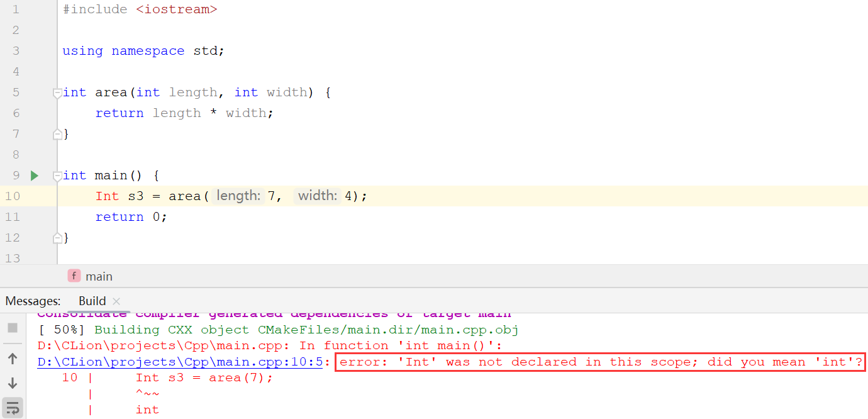
Task: Click main function name on line 9
Action: (111, 176)
